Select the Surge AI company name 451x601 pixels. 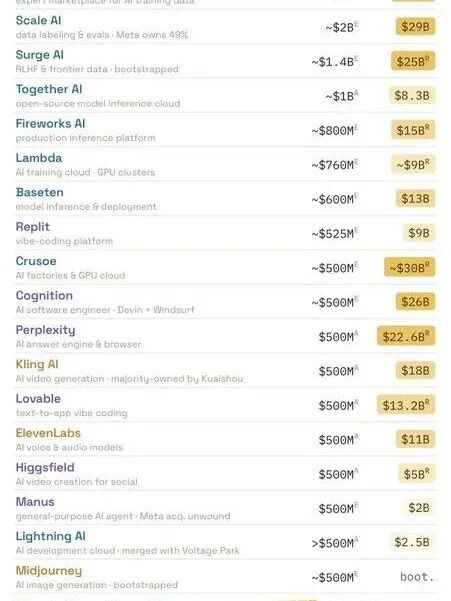click(x=39, y=55)
